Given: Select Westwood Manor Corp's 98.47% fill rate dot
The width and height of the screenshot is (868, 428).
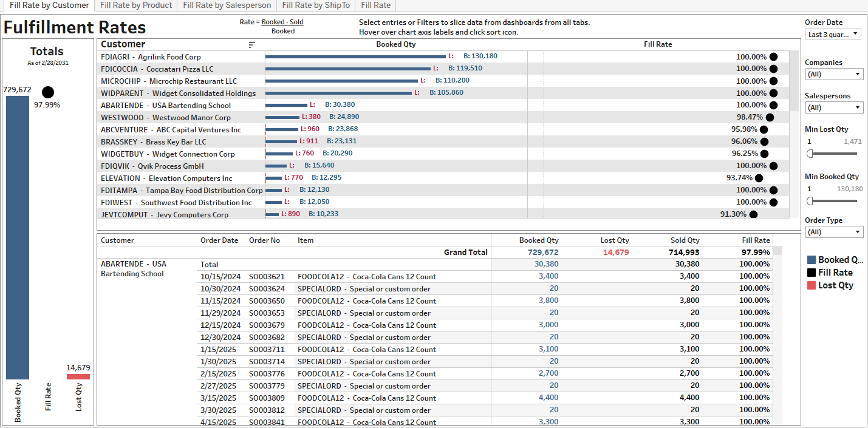Looking at the screenshot, I should click(x=770, y=117).
